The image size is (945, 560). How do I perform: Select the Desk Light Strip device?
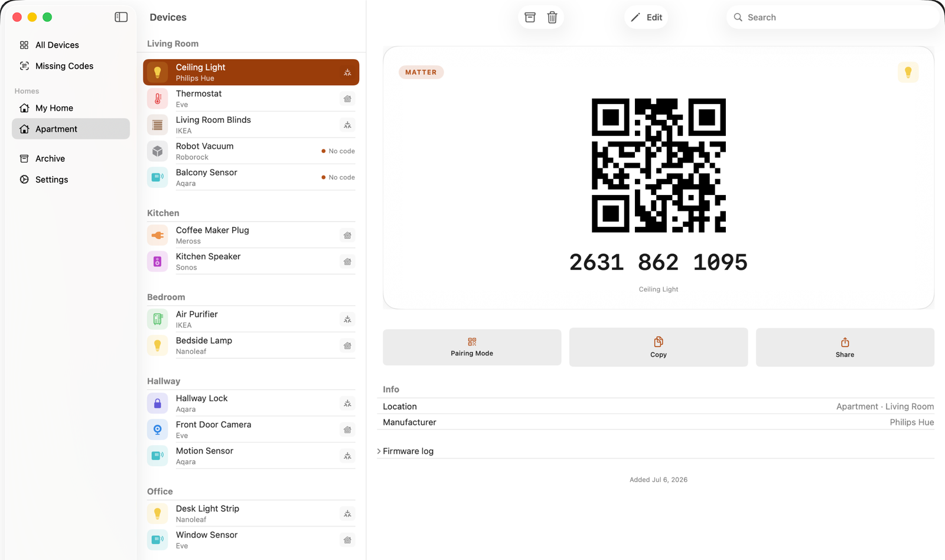click(x=251, y=513)
